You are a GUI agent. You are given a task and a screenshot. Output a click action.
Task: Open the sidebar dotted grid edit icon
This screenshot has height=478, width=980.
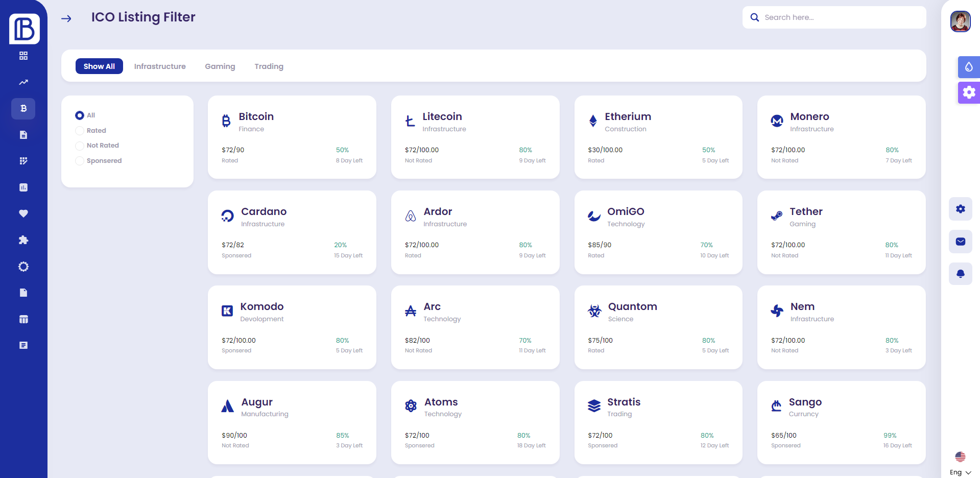(x=23, y=161)
